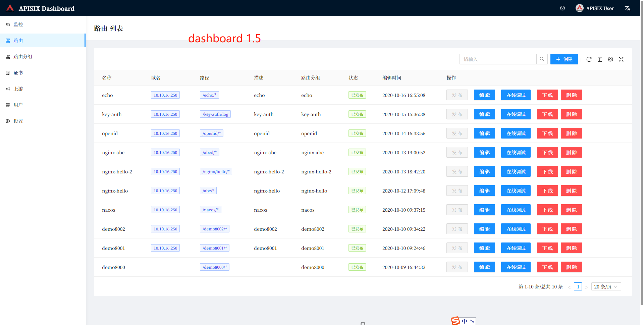644x325 pixels.
Task: Click 已发布 status tag of openid row
Action: (357, 133)
